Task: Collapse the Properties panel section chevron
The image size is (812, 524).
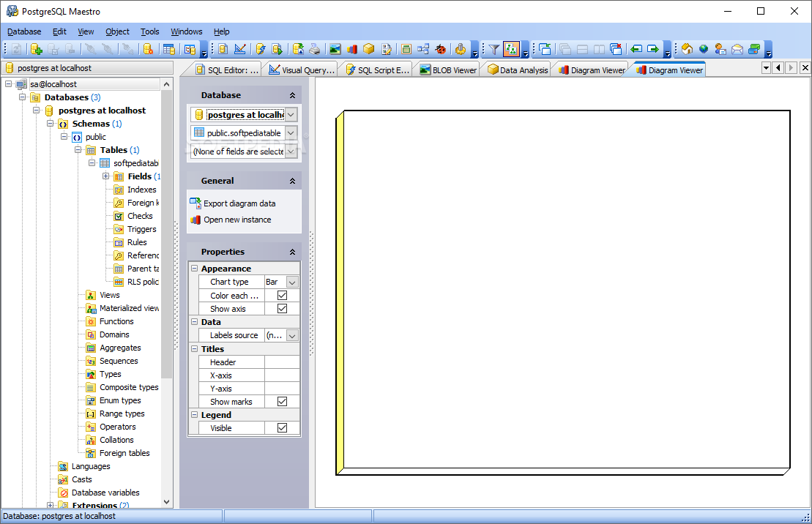Action: pyautogui.click(x=292, y=252)
